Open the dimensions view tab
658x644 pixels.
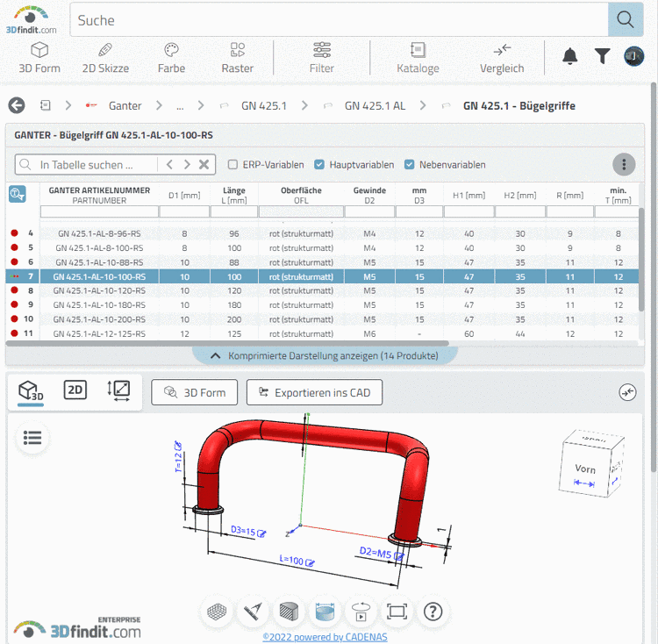[x=118, y=390]
